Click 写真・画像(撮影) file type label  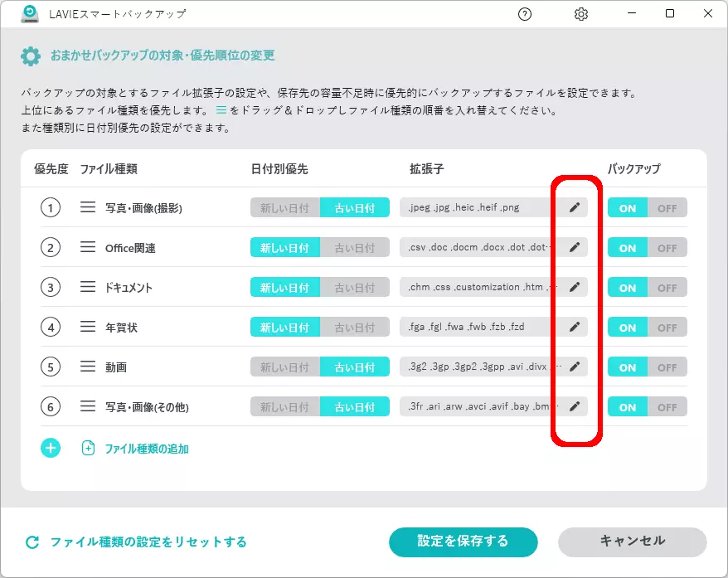[143, 208]
